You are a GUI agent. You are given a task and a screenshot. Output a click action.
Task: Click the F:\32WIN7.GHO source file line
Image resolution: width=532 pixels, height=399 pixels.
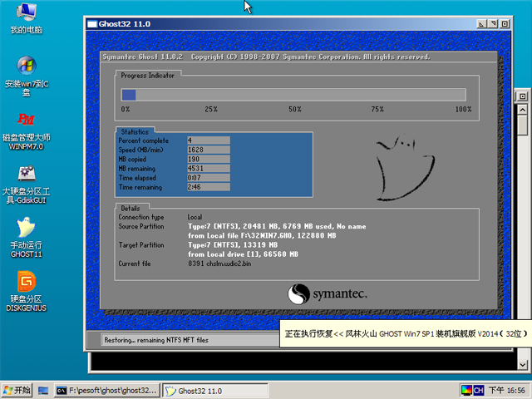coord(262,235)
